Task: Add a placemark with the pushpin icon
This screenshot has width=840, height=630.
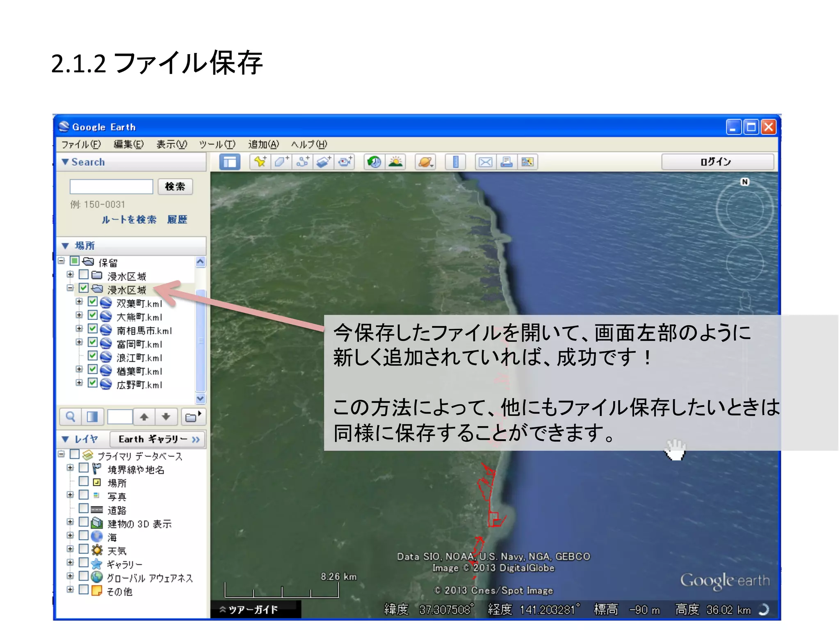Action: point(260,162)
